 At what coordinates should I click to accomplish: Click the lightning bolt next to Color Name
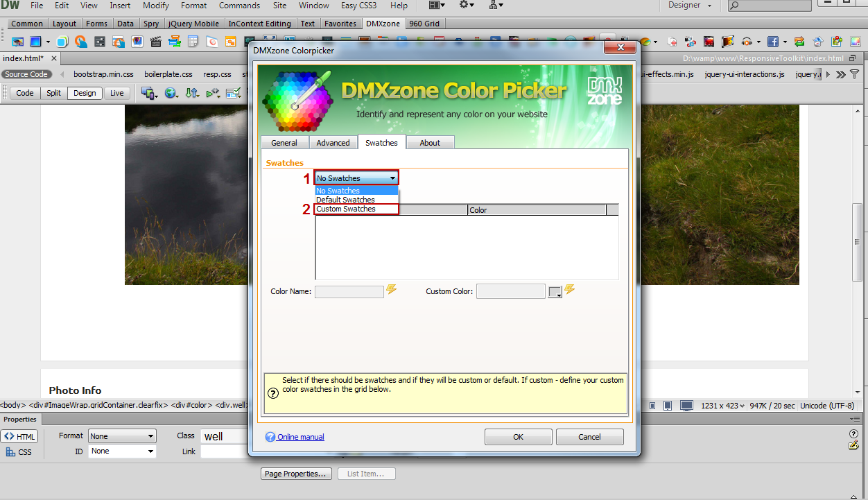(392, 290)
